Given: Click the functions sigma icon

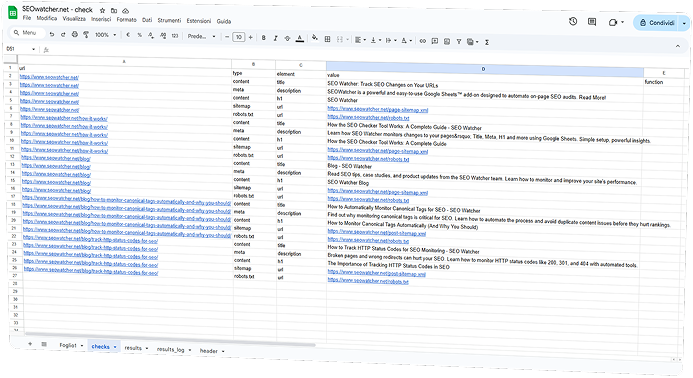Looking at the screenshot, I should 487,42.
